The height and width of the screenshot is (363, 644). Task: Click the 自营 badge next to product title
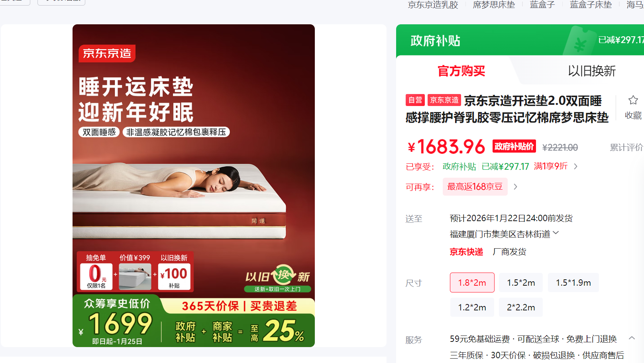[x=415, y=100]
